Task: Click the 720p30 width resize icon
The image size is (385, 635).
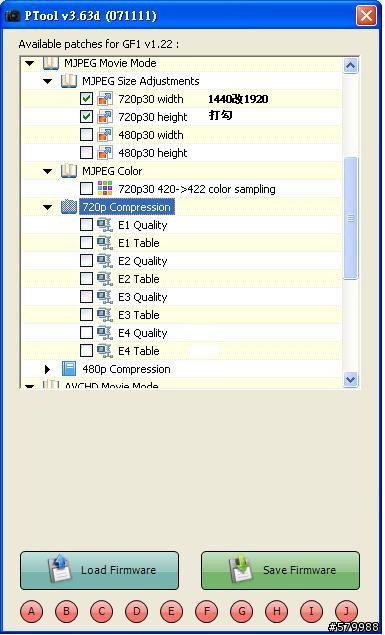Action: [105, 99]
